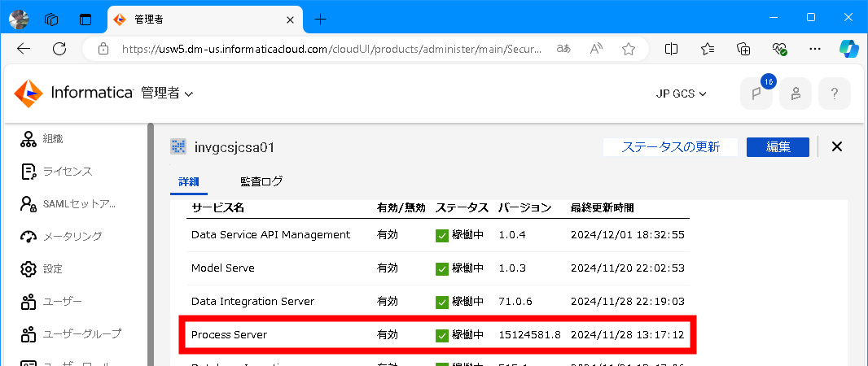Open メータリング in sidebar
Screen dimensions: 868x366
coord(61,237)
